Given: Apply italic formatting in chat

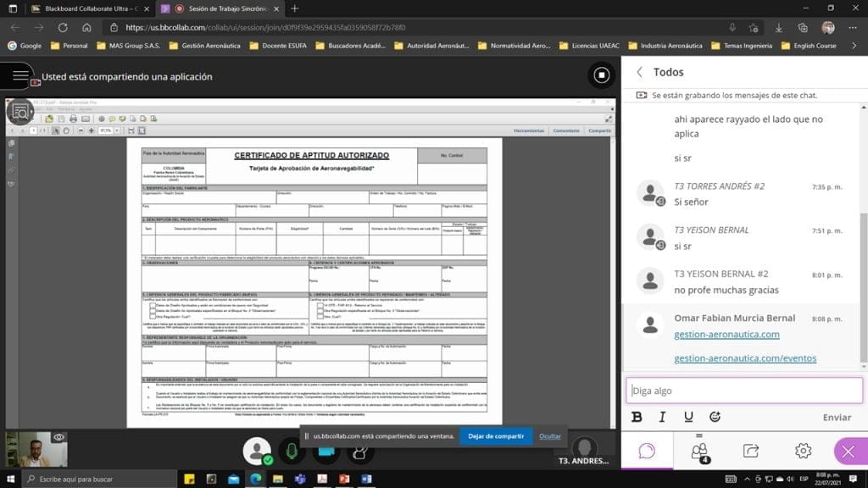Looking at the screenshot, I should 663,417.
